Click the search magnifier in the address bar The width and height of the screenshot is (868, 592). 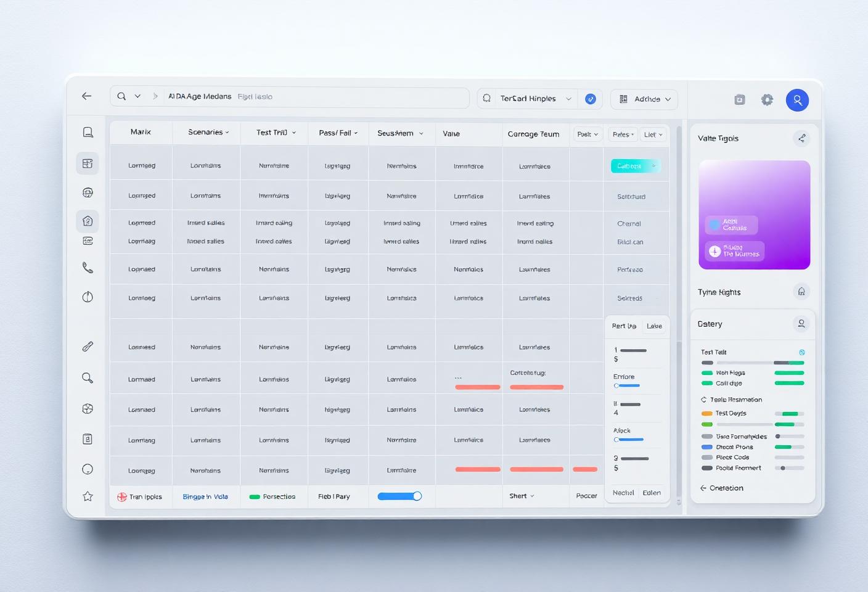pyautogui.click(x=121, y=96)
